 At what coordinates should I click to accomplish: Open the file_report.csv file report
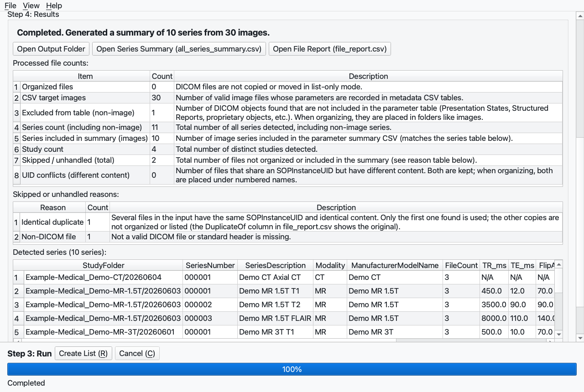pyautogui.click(x=330, y=49)
